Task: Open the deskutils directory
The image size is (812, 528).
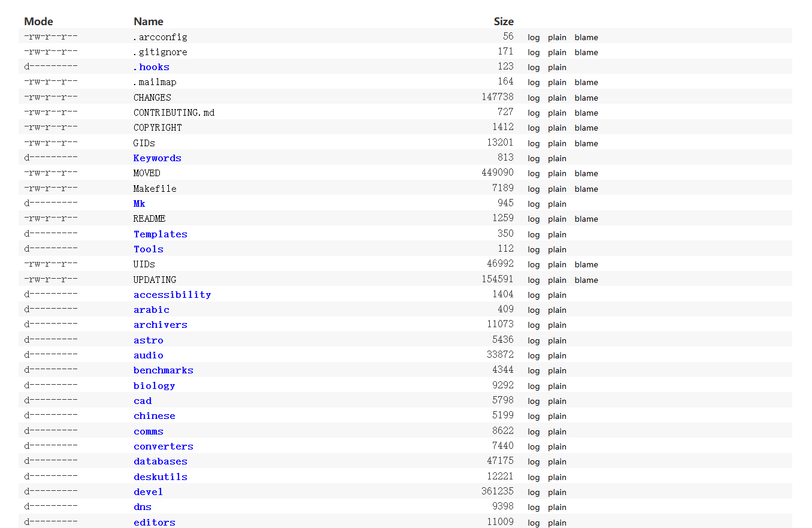Action: pos(160,477)
